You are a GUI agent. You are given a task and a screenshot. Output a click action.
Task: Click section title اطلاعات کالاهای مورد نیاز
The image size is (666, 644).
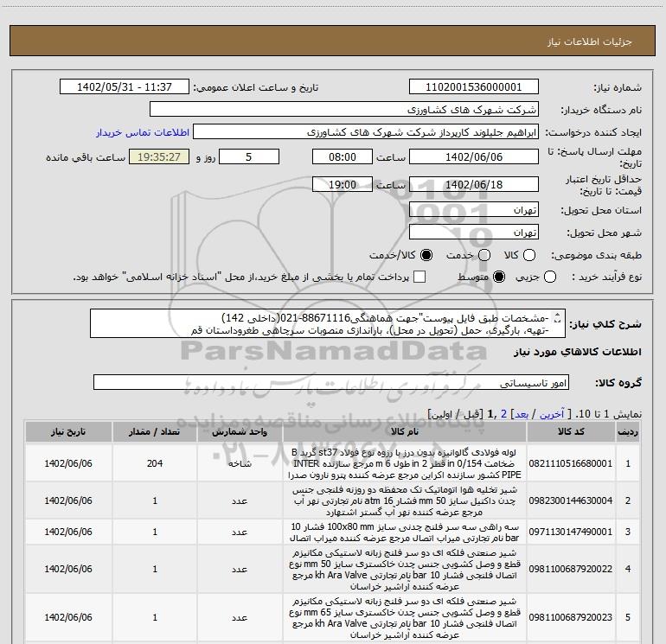tap(578, 352)
